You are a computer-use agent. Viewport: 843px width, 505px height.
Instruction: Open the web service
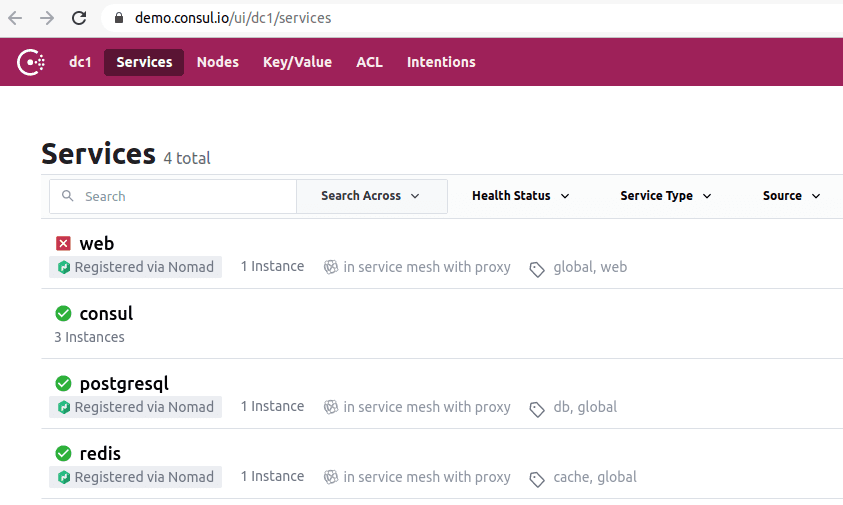(97, 244)
